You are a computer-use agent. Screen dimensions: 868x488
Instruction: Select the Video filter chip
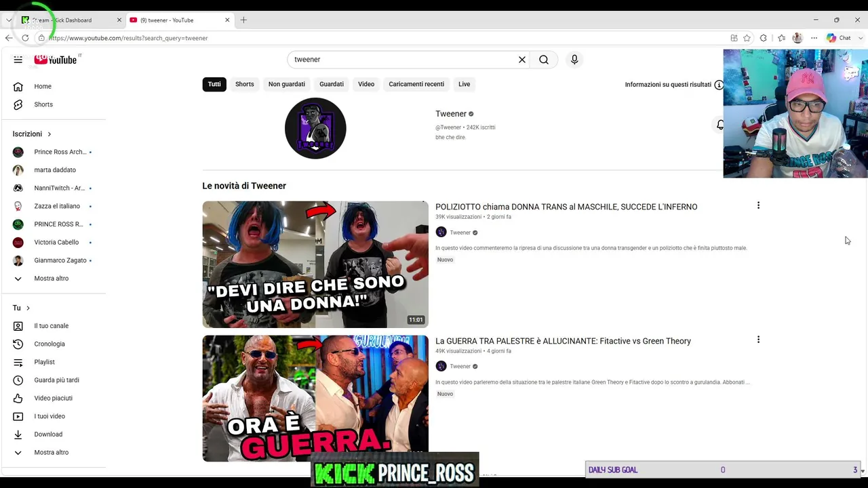[x=366, y=84]
